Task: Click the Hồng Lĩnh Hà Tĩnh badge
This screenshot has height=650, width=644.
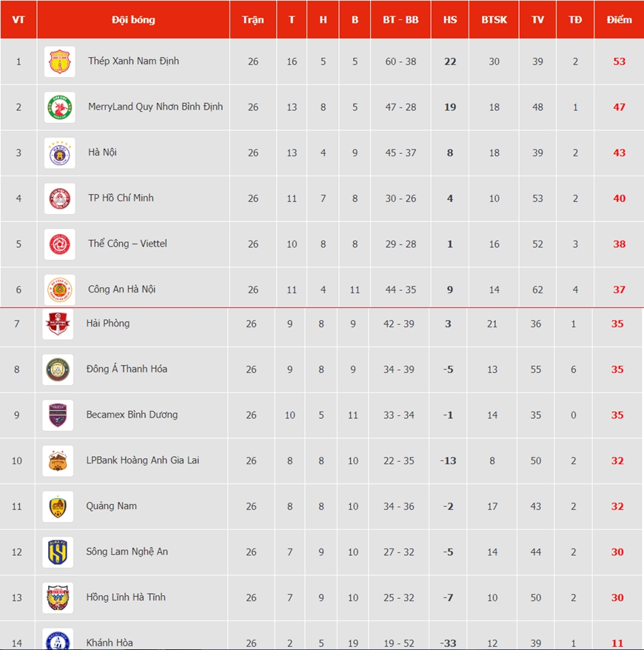Action: 58,597
